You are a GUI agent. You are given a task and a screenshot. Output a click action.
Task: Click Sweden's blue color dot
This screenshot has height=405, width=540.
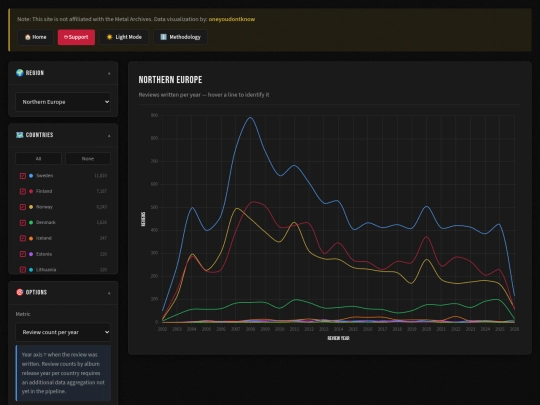[x=31, y=176]
